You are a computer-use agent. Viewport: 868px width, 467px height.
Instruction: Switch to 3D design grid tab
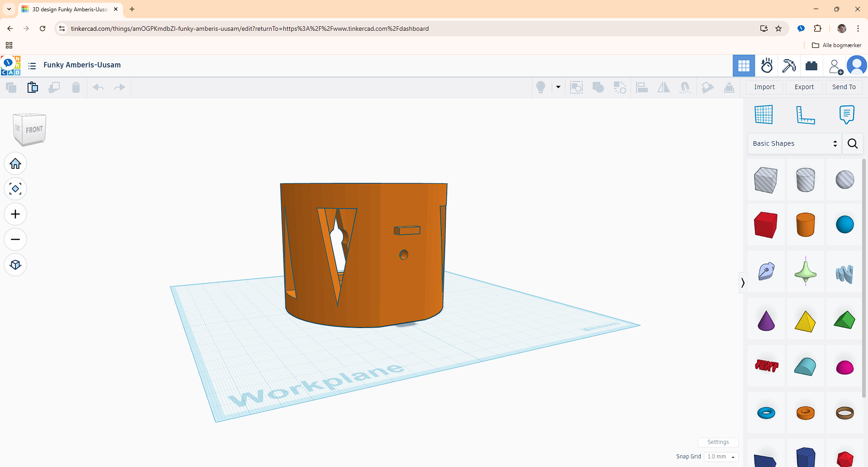tap(744, 66)
